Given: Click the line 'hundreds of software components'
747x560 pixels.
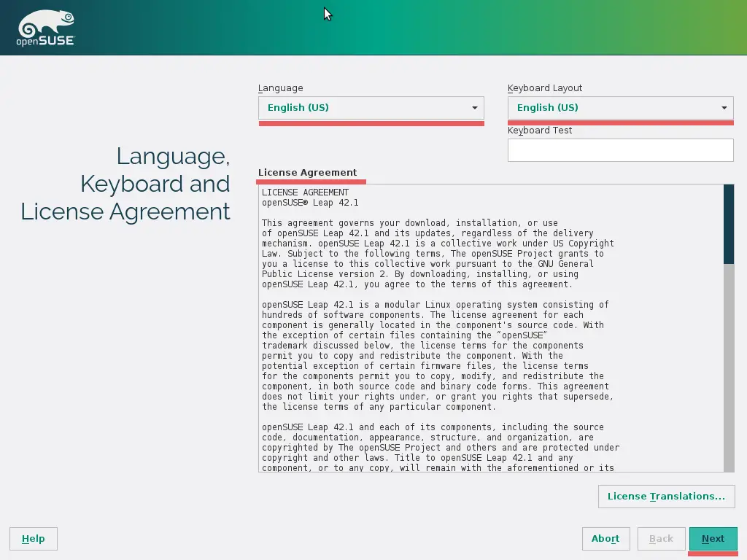Looking at the screenshot, I should 422,315.
